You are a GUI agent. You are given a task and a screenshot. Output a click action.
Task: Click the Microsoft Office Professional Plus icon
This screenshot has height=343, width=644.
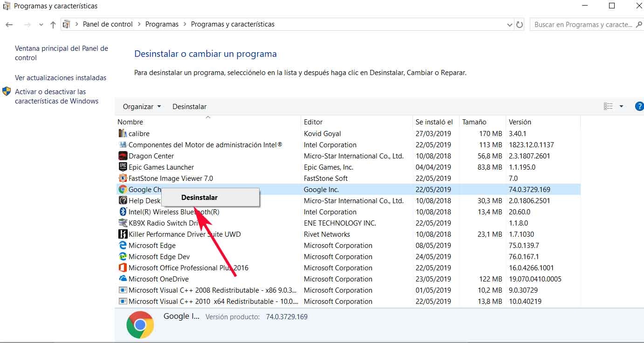[x=123, y=268]
